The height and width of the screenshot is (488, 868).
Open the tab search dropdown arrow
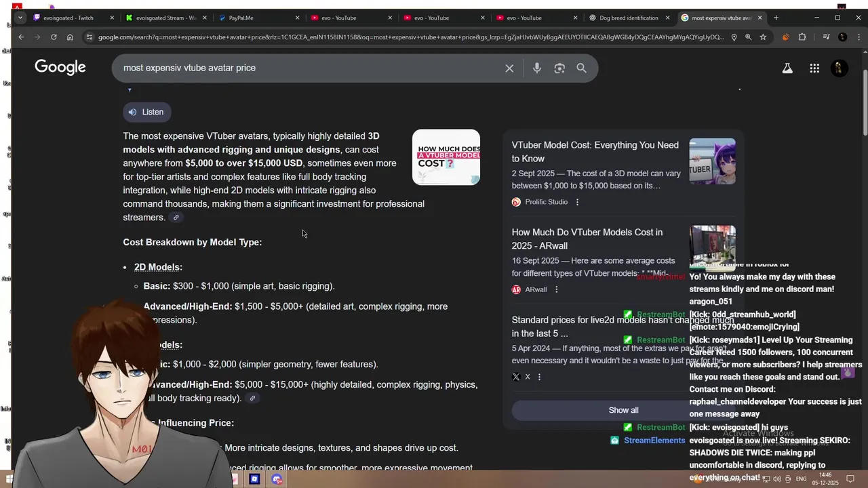(x=20, y=18)
